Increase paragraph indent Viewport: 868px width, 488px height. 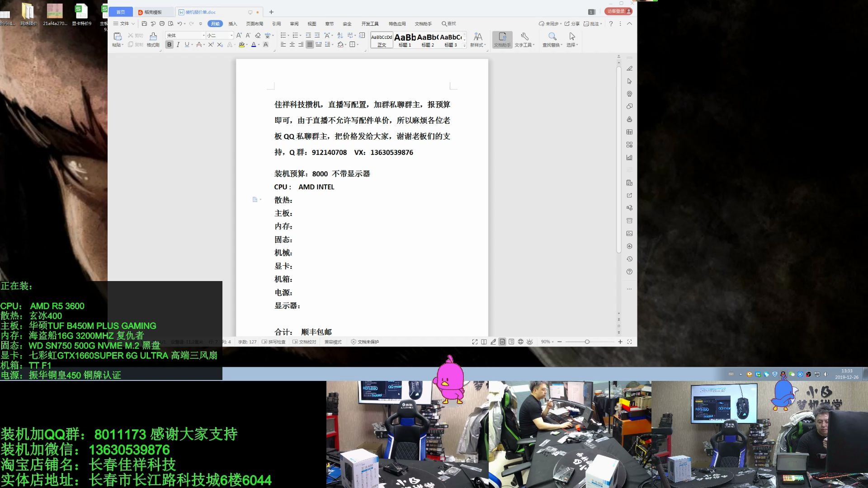click(317, 35)
